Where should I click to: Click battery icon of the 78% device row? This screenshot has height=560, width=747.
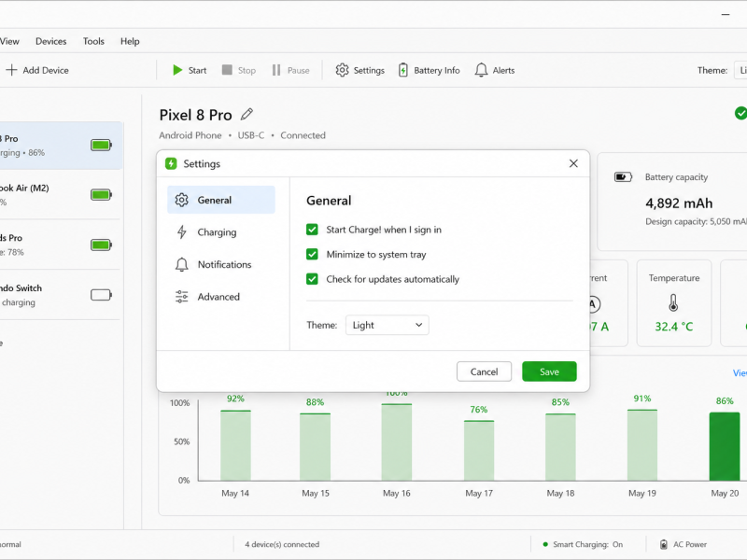(101, 245)
